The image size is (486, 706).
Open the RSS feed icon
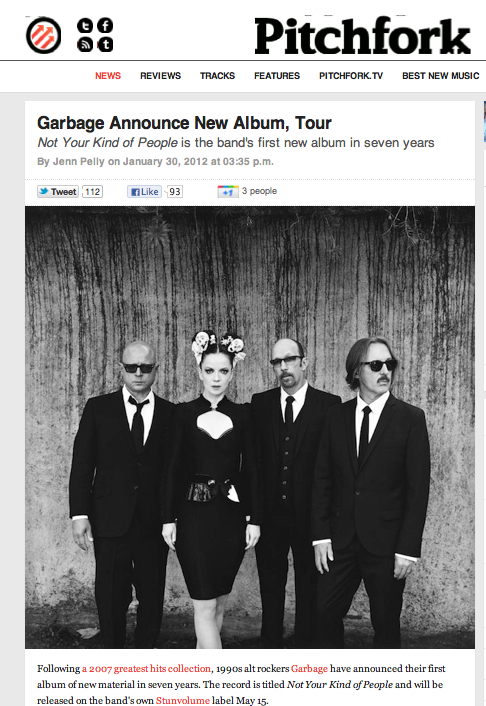(x=85, y=45)
